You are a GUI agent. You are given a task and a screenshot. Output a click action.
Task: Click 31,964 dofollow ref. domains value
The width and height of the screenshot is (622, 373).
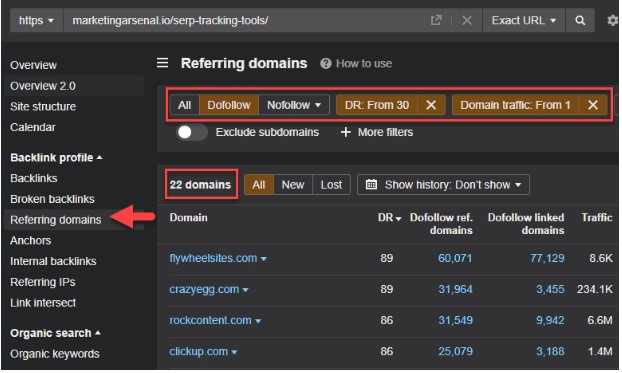455,289
